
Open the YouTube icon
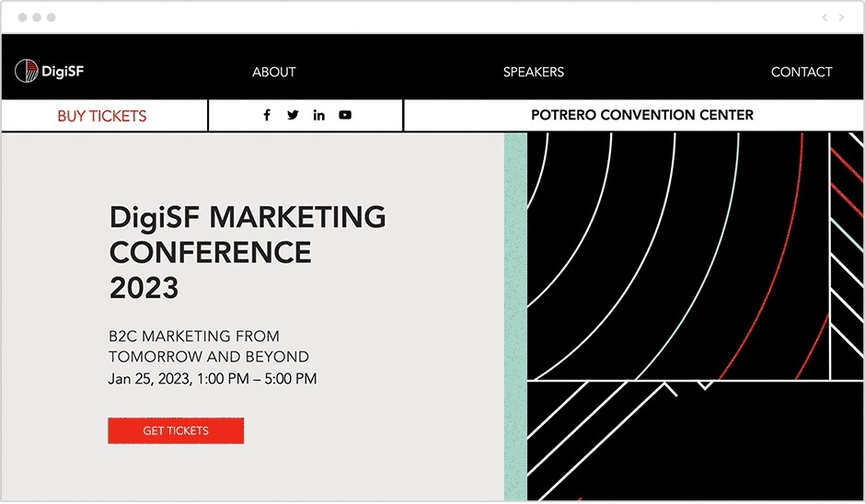(x=345, y=115)
